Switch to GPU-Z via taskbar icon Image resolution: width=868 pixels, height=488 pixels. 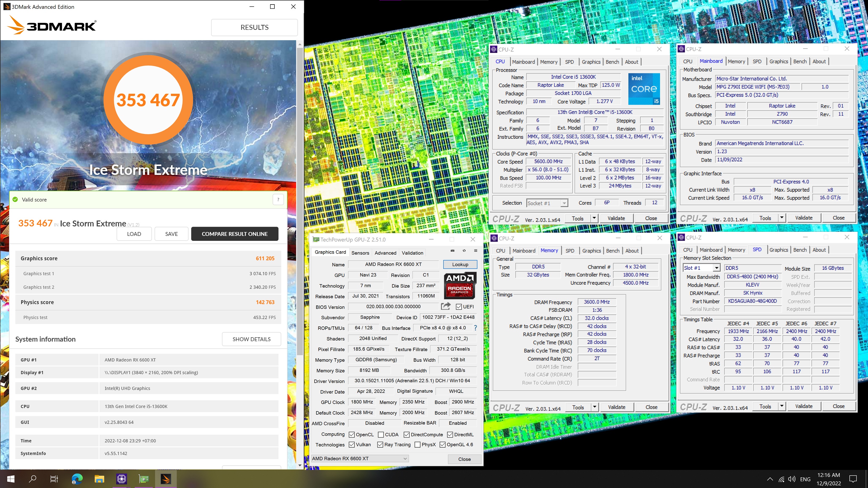point(144,479)
